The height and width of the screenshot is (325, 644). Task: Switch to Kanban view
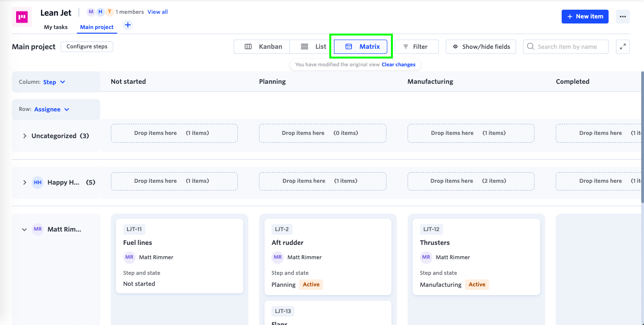pyautogui.click(x=263, y=46)
